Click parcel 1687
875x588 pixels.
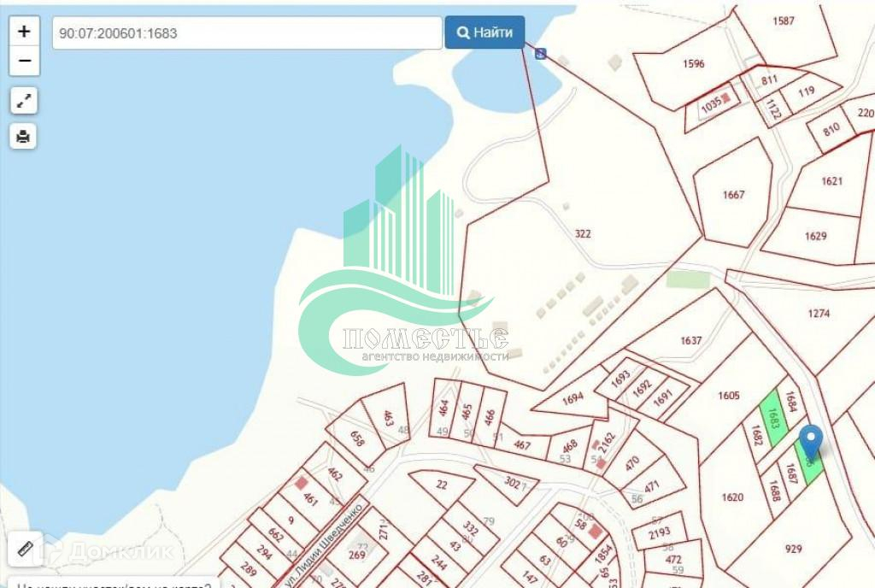point(790,473)
